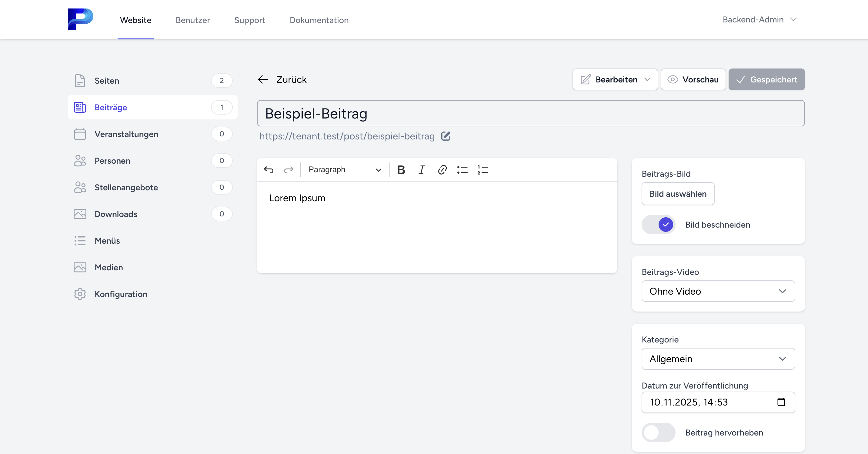The image size is (868, 454).
Task: Click the redo arrow in the editor toolbar
Action: (289, 170)
